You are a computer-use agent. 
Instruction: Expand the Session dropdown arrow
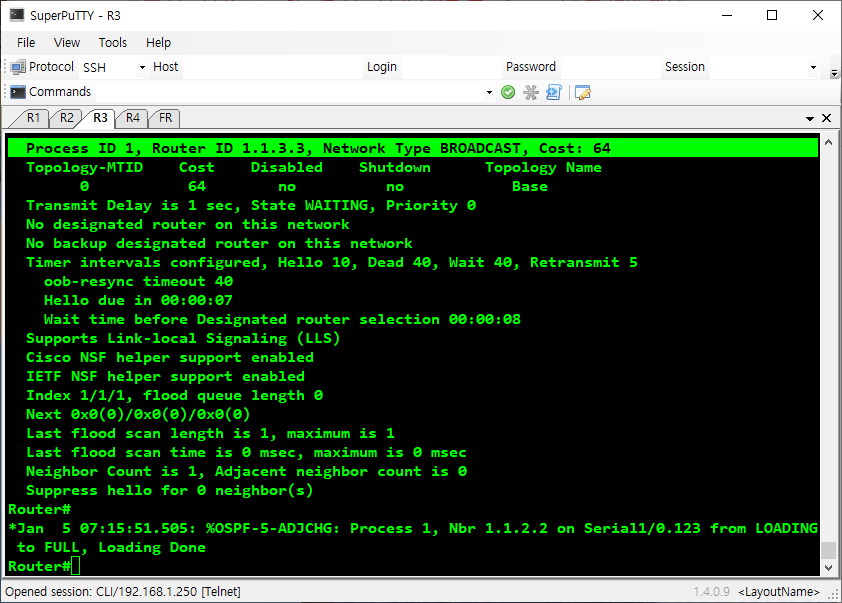[x=814, y=68]
